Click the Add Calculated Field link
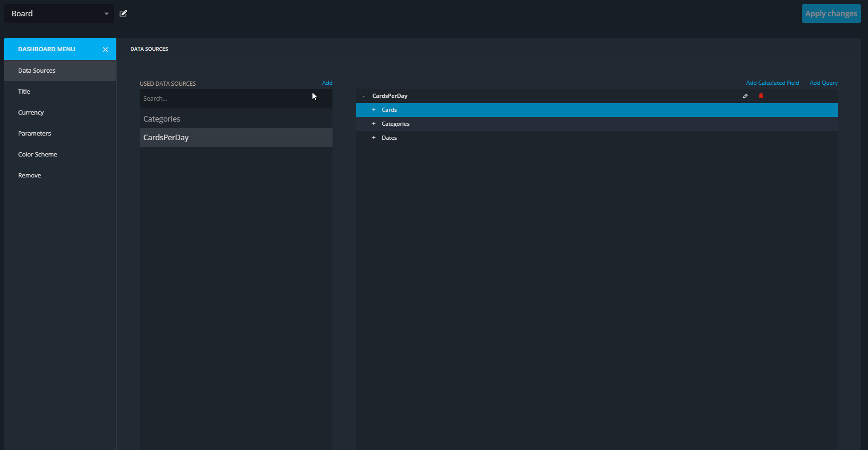 (x=773, y=83)
